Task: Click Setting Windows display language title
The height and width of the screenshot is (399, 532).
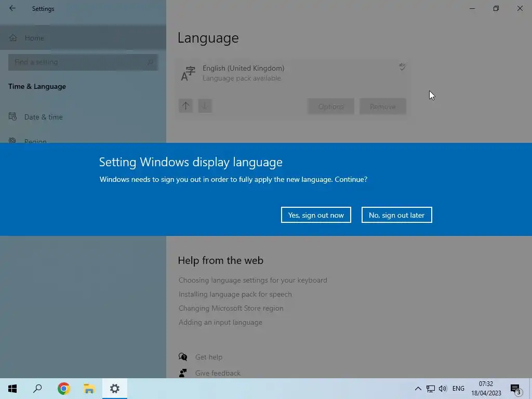Action: click(x=191, y=162)
